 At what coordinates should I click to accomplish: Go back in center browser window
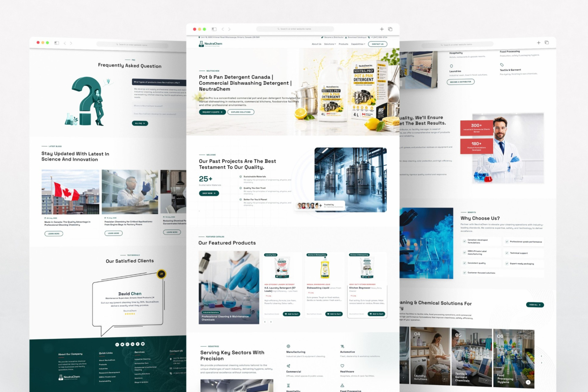223,29
